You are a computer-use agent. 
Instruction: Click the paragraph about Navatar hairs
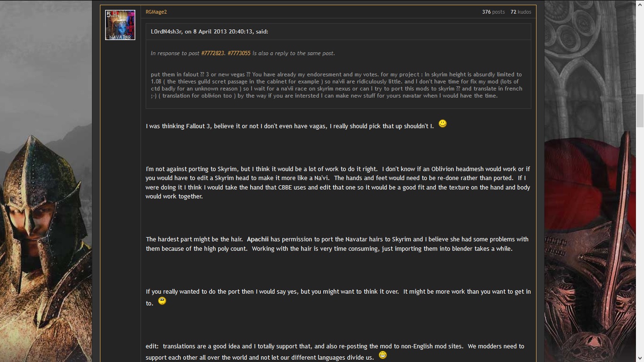click(x=337, y=244)
